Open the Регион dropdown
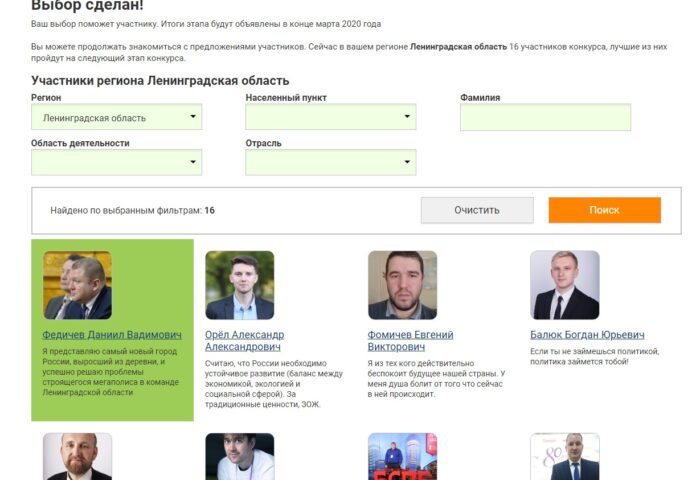 point(117,117)
